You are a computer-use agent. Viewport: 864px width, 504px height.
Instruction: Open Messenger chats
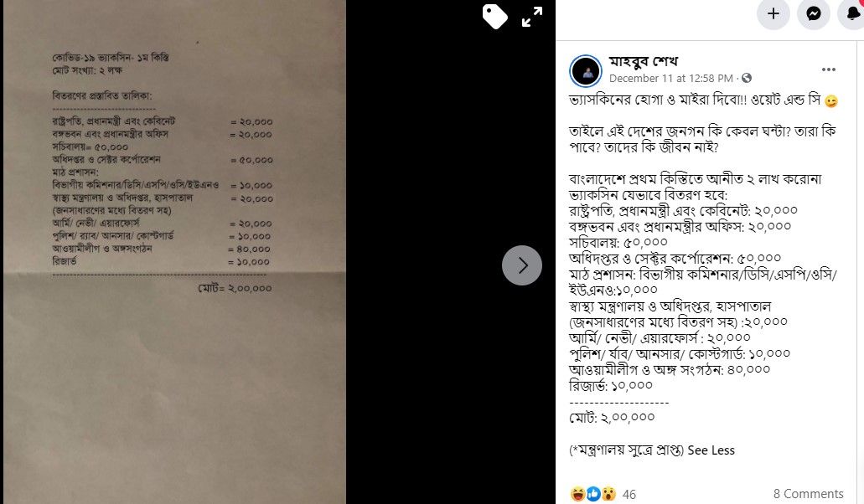(814, 13)
